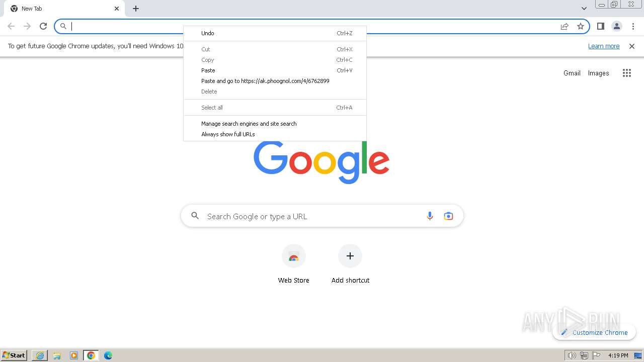The height and width of the screenshot is (362, 644).
Task: Choose Delete in context menu
Action: click(x=275, y=92)
